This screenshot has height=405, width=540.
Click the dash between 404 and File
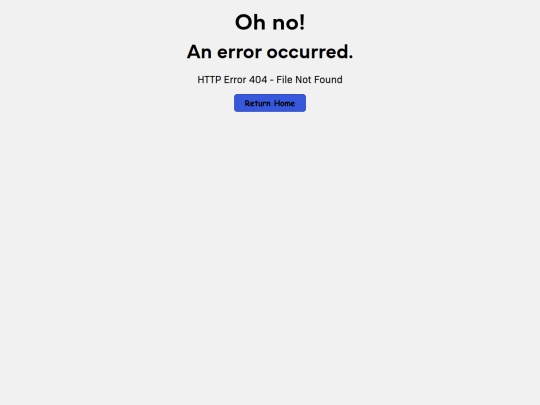tap(272, 81)
